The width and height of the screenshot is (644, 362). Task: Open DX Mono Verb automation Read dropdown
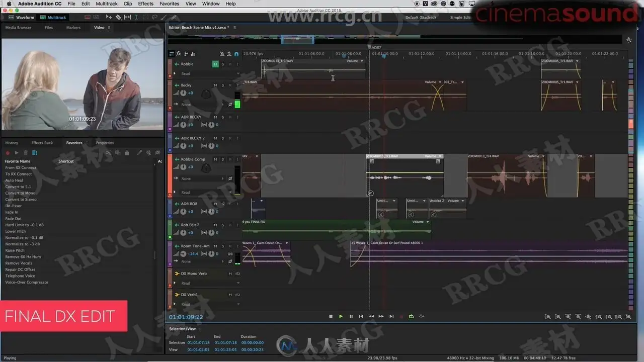pyautogui.click(x=210, y=283)
